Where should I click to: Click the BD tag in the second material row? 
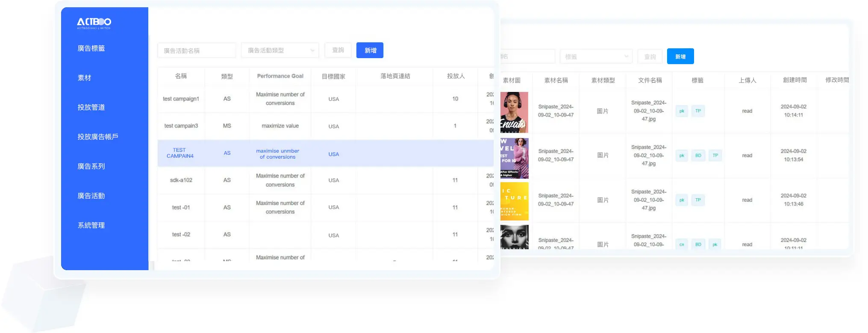click(x=698, y=156)
